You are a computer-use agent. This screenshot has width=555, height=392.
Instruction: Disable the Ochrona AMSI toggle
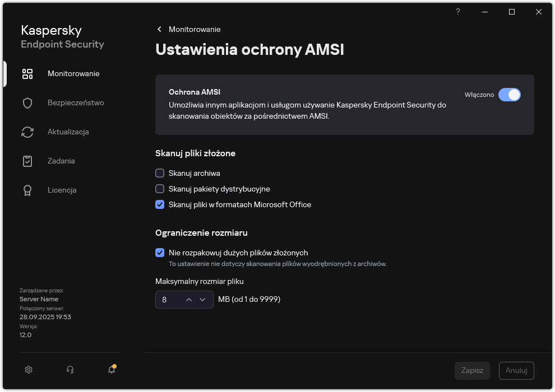(510, 95)
